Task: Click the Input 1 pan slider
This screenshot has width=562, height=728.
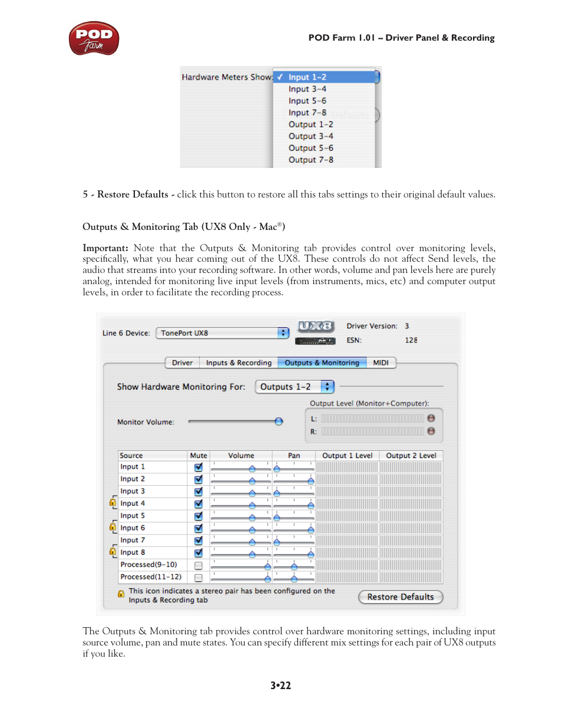Action: (294, 468)
